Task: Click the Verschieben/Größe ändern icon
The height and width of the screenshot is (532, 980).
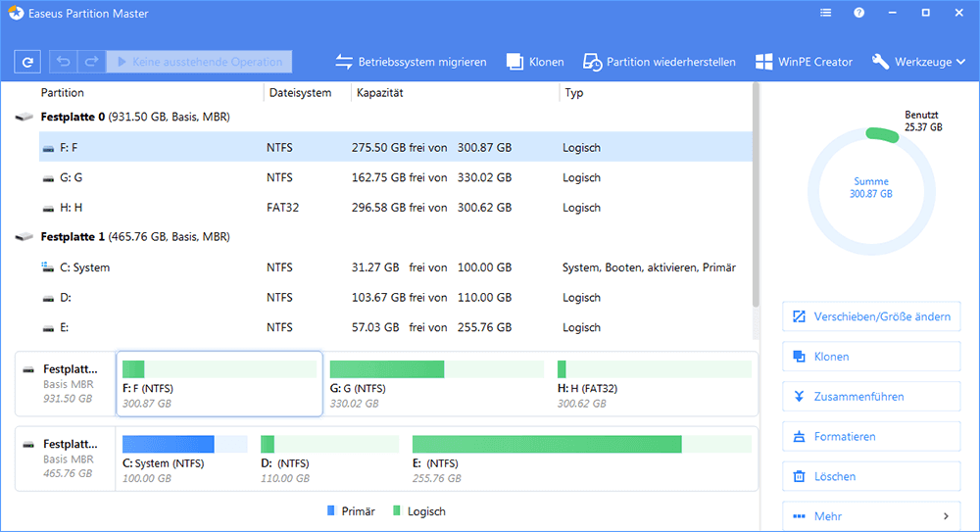Action: pos(799,316)
